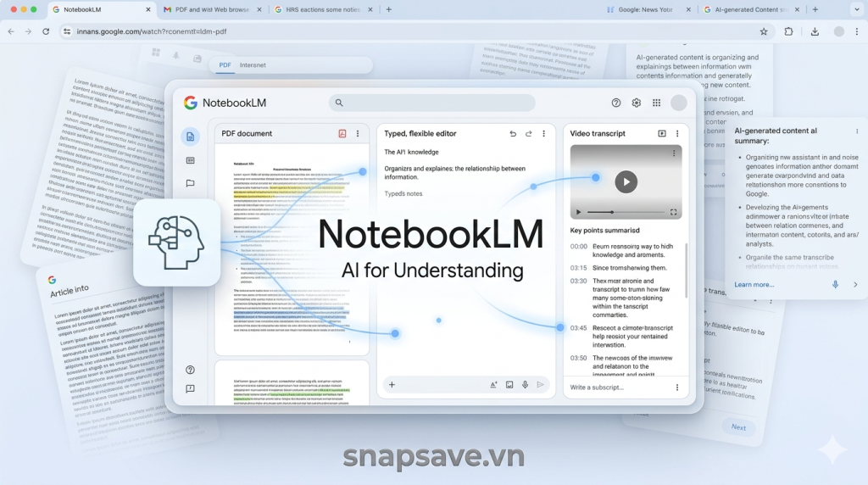Select the documents sidebar icon
The height and width of the screenshot is (485, 868).
pos(190,137)
